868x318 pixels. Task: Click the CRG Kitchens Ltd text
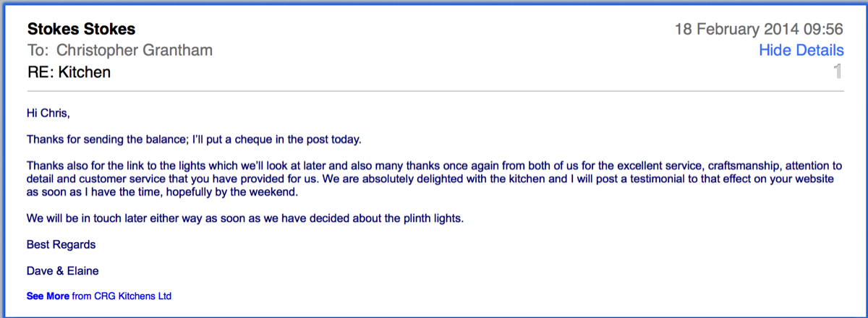tap(133, 296)
